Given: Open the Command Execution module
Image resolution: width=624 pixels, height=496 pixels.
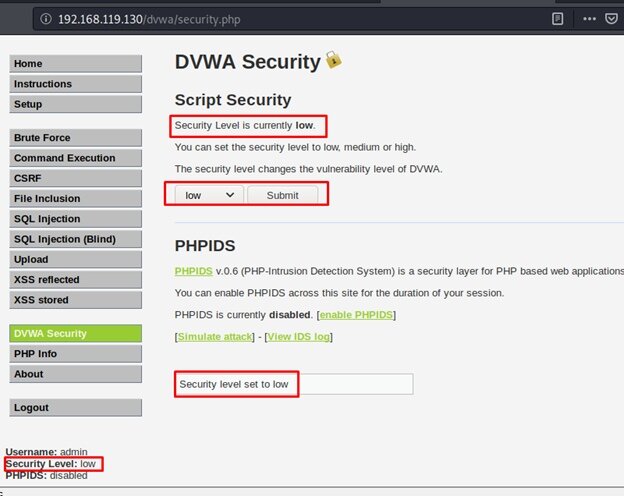Looking at the screenshot, I should [75, 158].
